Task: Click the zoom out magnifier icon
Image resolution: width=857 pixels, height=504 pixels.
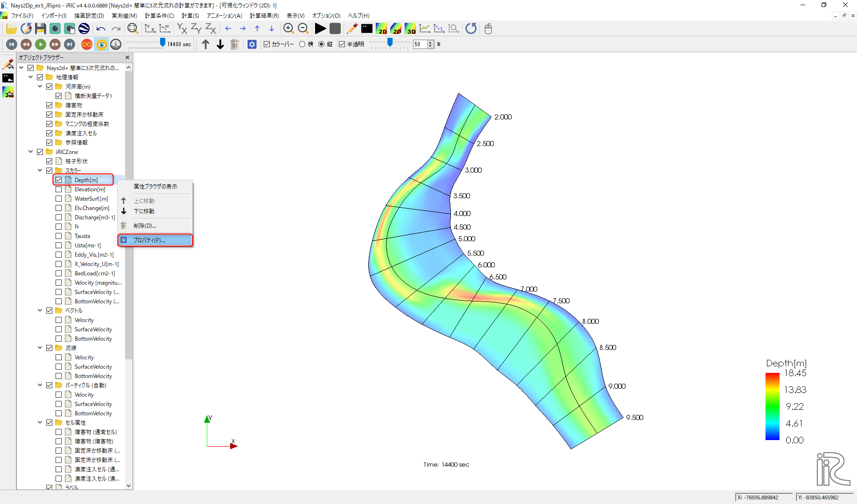Action: [x=303, y=29]
